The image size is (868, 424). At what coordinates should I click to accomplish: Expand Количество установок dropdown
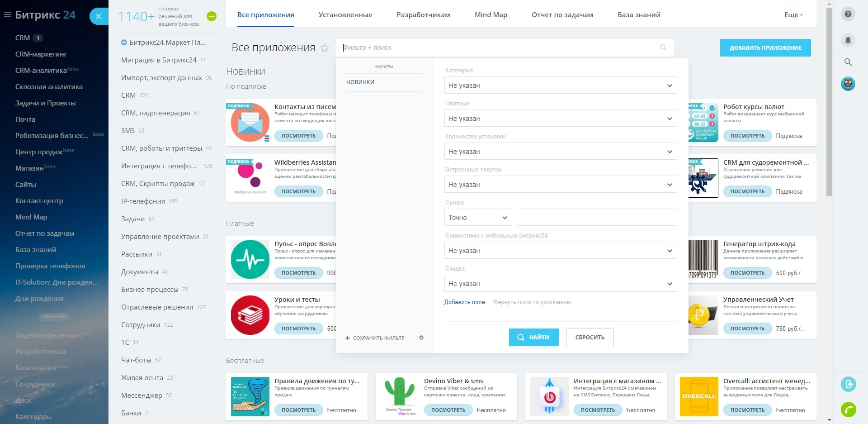[x=561, y=152]
